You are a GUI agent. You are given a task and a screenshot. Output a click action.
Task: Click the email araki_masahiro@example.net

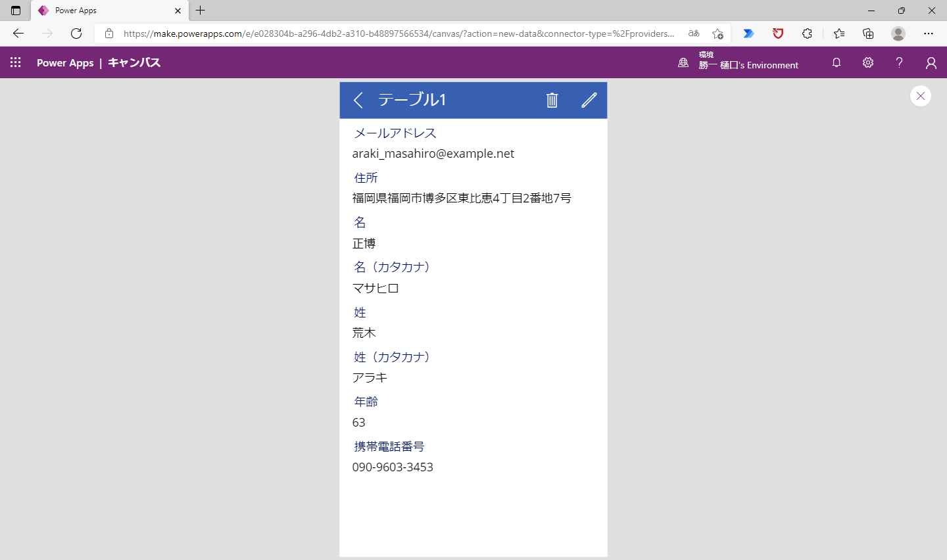[x=433, y=154]
